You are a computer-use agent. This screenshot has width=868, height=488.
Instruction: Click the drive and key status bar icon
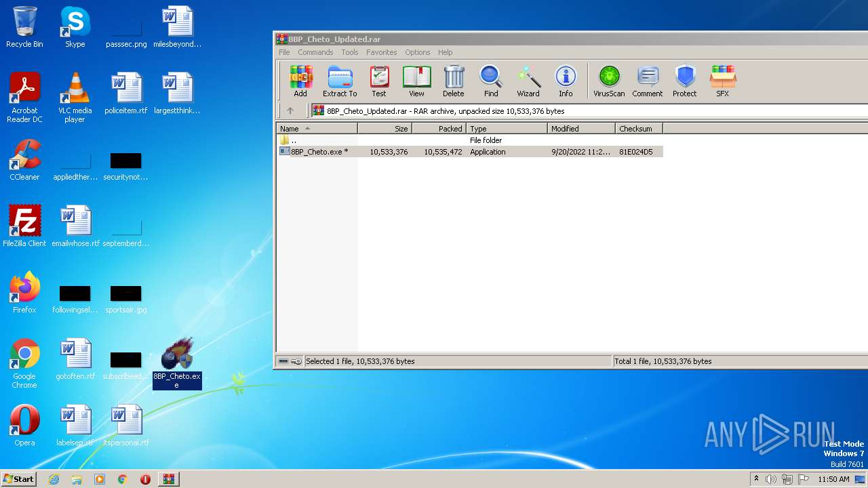[290, 361]
